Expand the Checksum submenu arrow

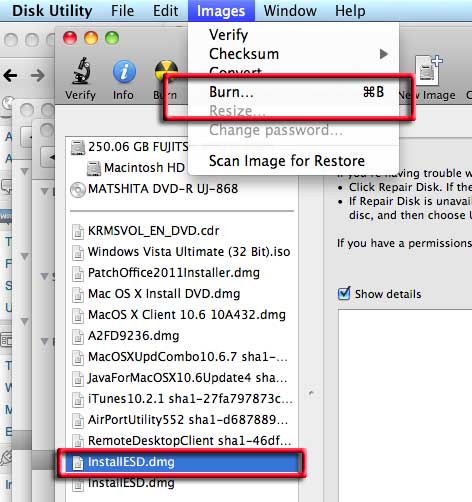point(384,54)
